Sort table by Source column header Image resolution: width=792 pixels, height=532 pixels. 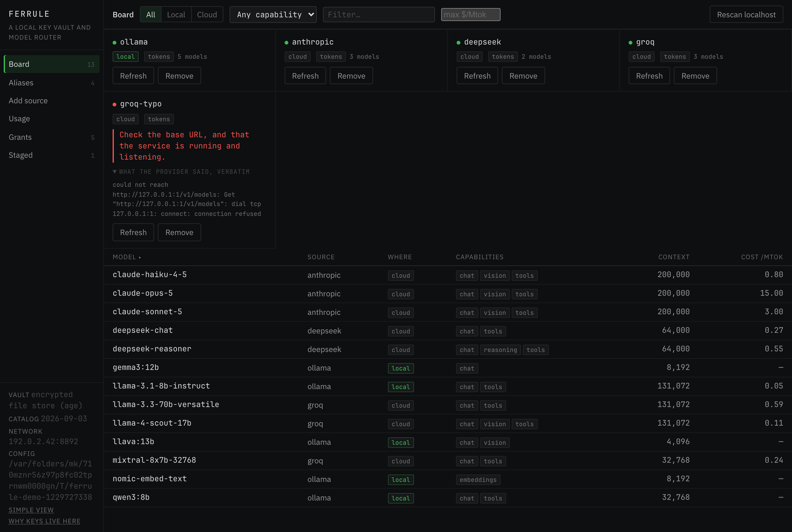(321, 257)
